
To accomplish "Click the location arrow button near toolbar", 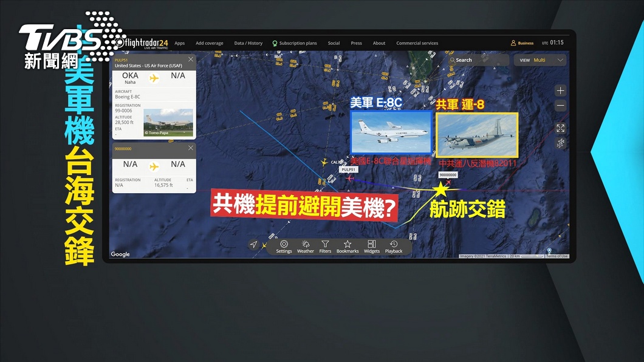I will click(x=253, y=245).
